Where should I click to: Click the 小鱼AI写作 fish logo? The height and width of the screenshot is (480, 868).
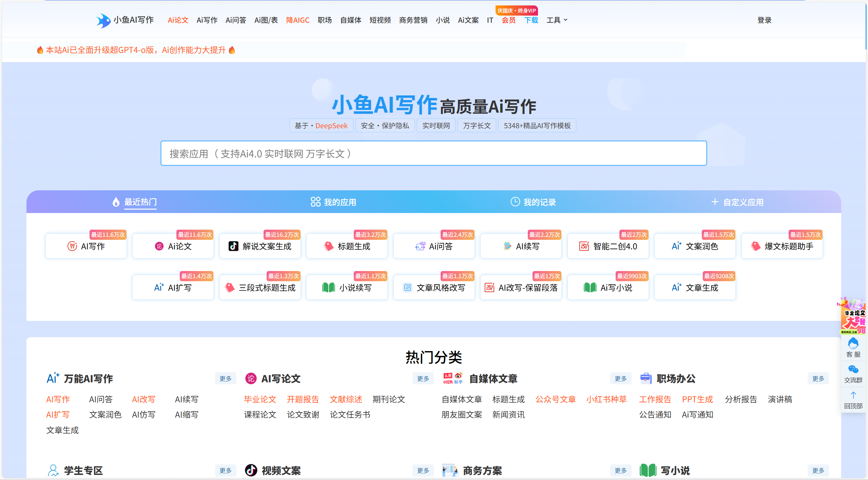click(103, 20)
